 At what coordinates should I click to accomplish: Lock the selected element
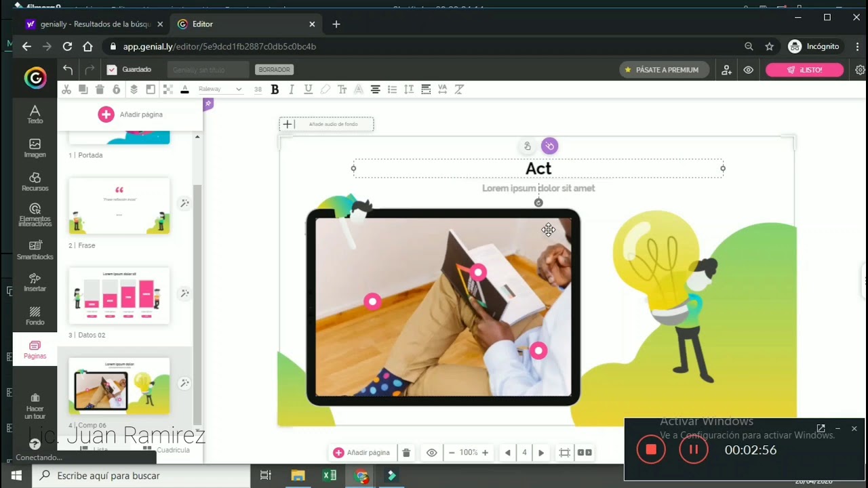coord(117,89)
